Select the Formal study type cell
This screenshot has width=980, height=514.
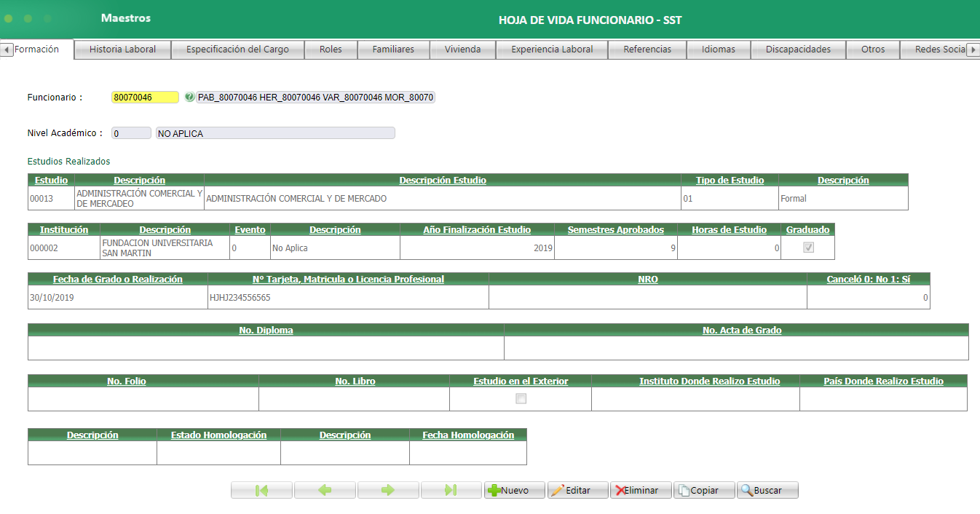pyautogui.click(x=843, y=198)
